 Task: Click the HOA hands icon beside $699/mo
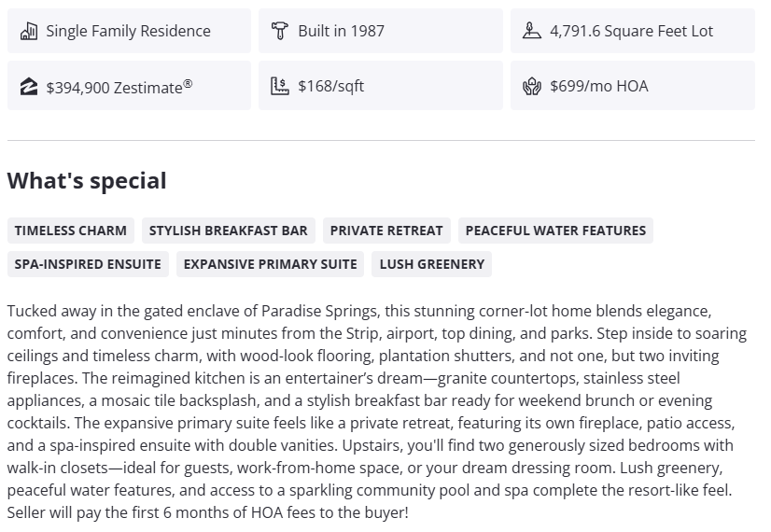click(x=531, y=87)
